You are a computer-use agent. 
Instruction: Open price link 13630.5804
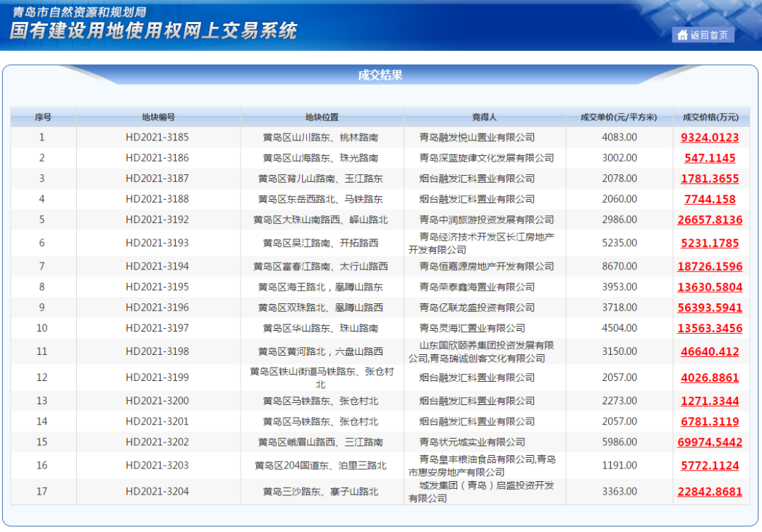[710, 287]
